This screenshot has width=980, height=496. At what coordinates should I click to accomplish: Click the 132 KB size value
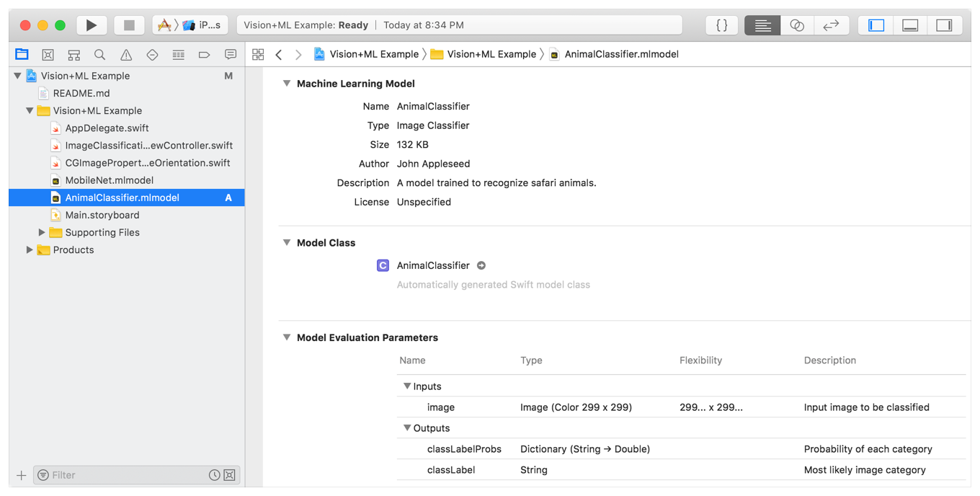click(413, 145)
